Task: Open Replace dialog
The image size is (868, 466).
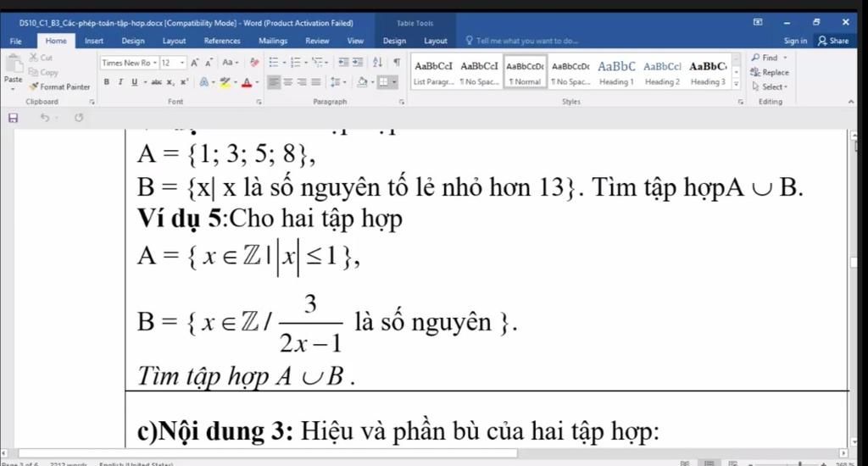Action: (x=770, y=72)
